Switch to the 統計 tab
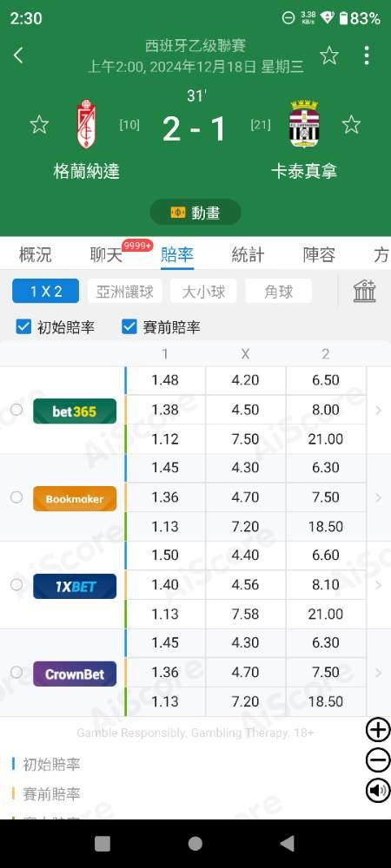This screenshot has width=391, height=868. tap(248, 255)
